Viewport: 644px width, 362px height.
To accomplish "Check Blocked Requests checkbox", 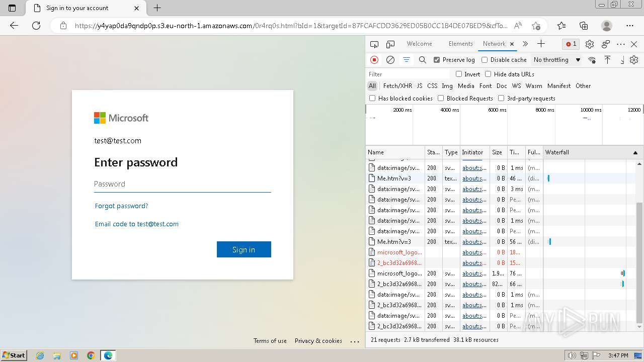I will tap(441, 98).
